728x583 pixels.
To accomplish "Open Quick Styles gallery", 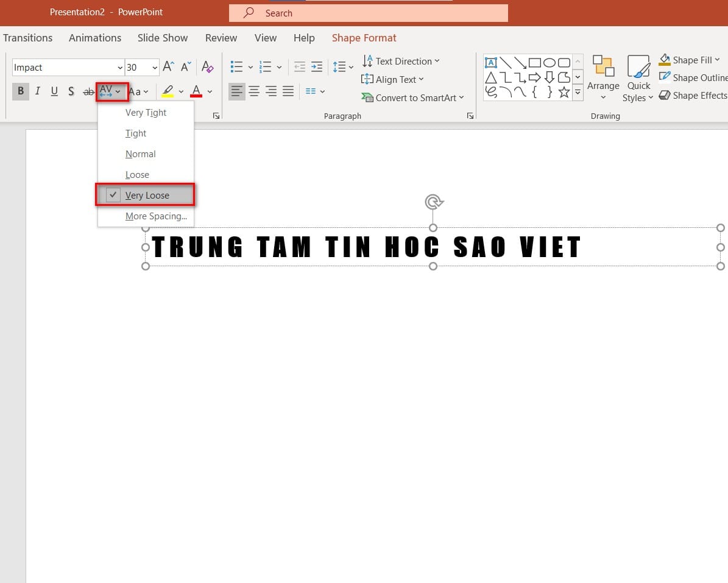I will pos(638,78).
